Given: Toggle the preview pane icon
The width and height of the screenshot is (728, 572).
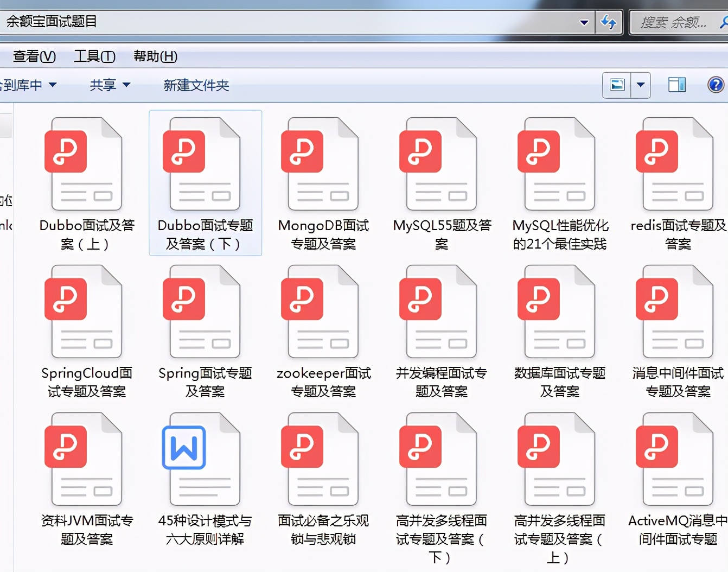Looking at the screenshot, I should point(676,85).
